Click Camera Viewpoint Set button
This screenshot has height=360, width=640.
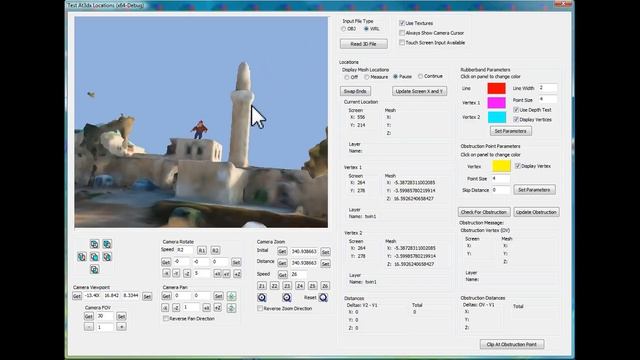coord(147,296)
